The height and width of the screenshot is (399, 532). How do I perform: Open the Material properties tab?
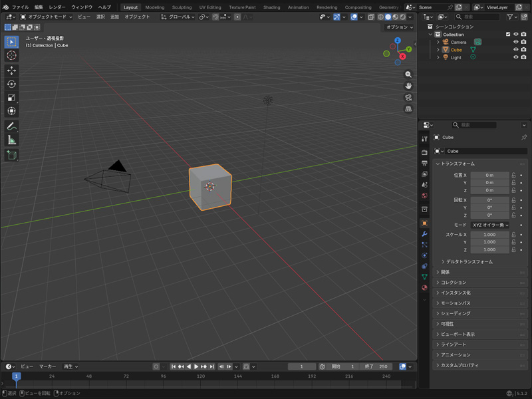424,288
